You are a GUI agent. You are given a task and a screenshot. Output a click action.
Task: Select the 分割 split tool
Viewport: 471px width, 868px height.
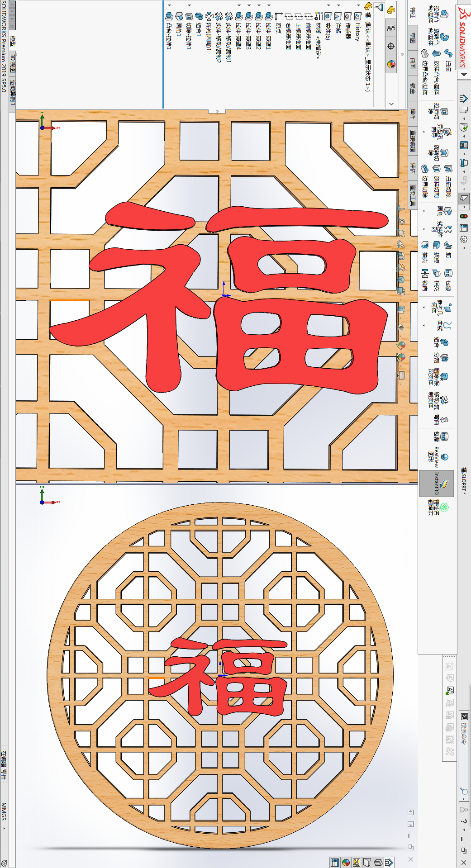point(441,358)
